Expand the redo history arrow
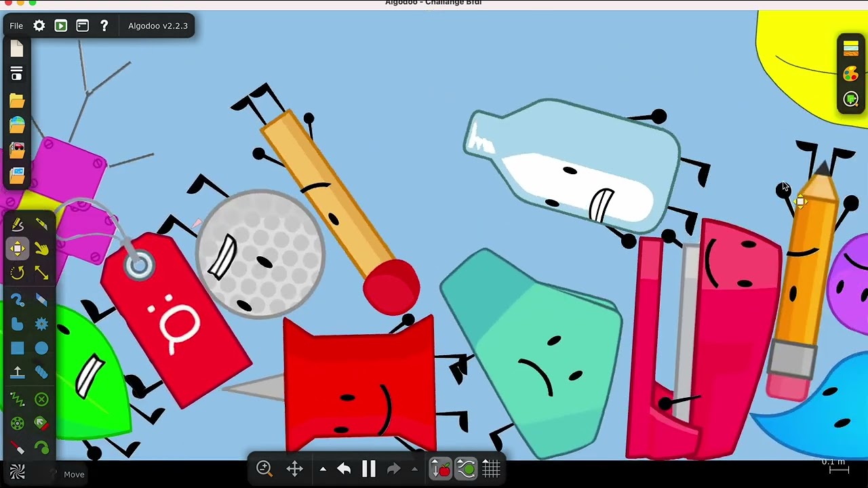Image resolution: width=868 pixels, height=488 pixels. (414, 468)
